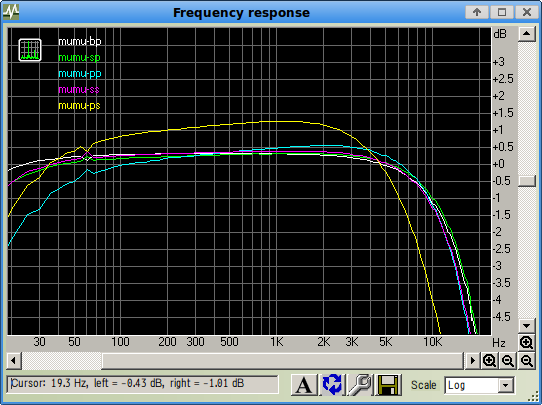Image resolution: width=542 pixels, height=405 pixels.
Task: Click the horizontal scrollbar left arrow
Action: tap(13, 361)
